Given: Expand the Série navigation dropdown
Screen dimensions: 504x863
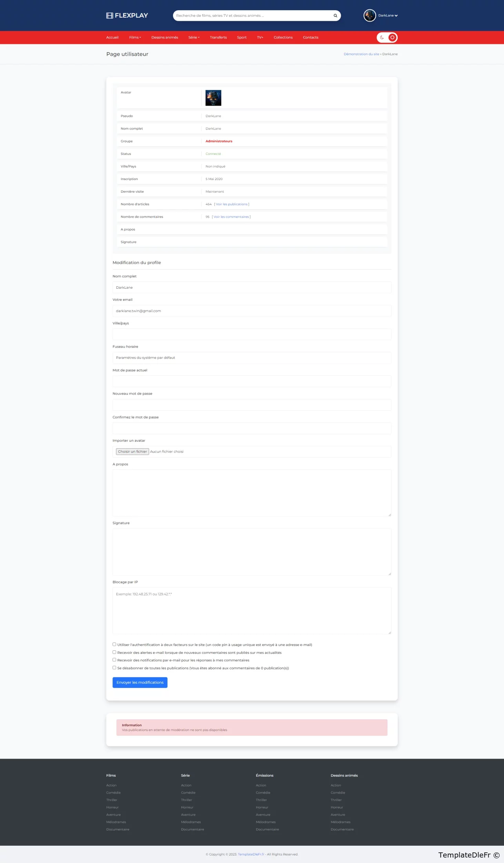Looking at the screenshot, I should [194, 38].
